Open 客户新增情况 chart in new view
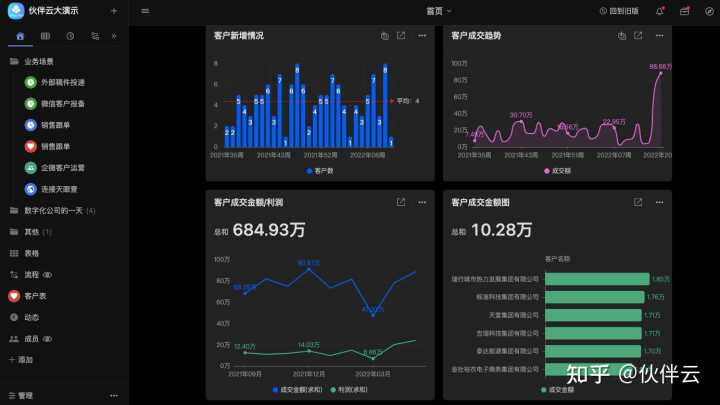Screen dimensions: 720x405 [x=401, y=35]
